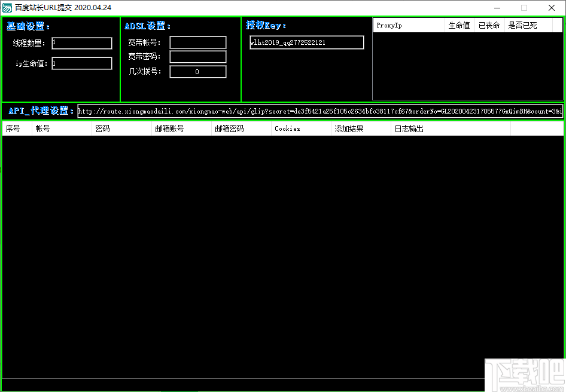This screenshot has width=566, height=392.
Task: Maximize the 百度站长URL提交 window
Action: point(524,8)
